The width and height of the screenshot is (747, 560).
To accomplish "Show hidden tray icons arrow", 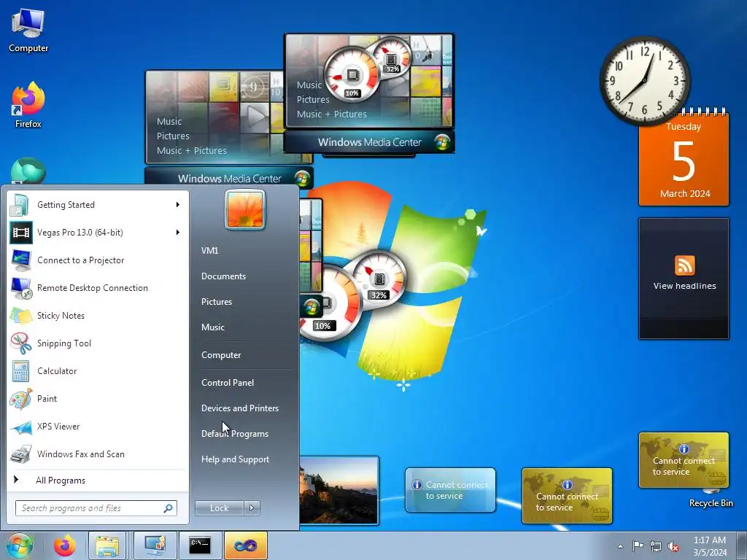I will click(620, 546).
